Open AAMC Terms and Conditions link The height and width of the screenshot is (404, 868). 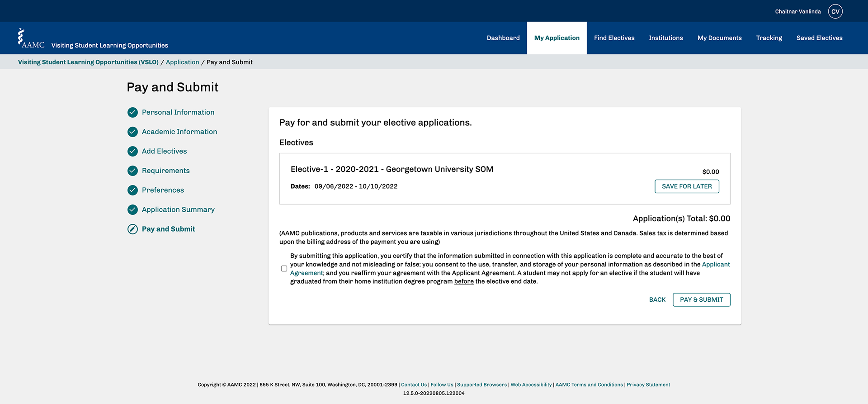[x=589, y=385]
